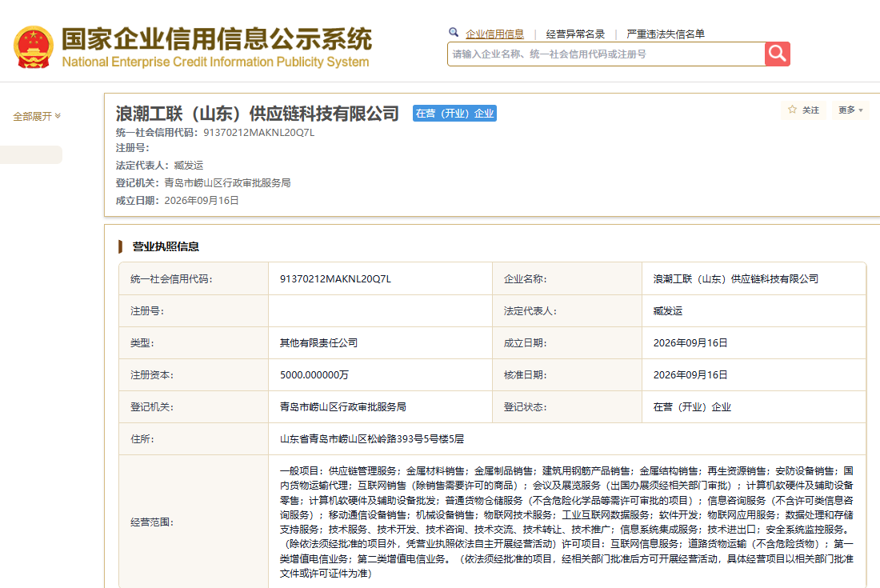880x588 pixels.
Task: Click 成立日期 value in the table
Action: (x=690, y=343)
